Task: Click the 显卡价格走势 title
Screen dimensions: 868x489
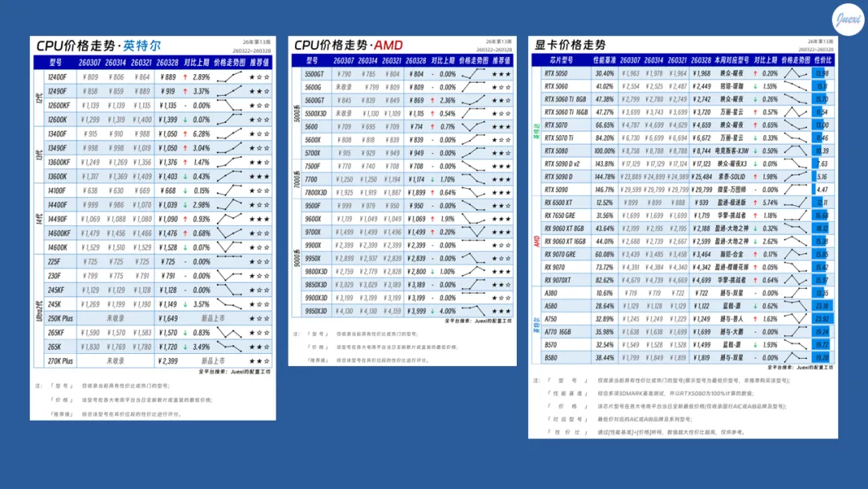Action: 570,45
